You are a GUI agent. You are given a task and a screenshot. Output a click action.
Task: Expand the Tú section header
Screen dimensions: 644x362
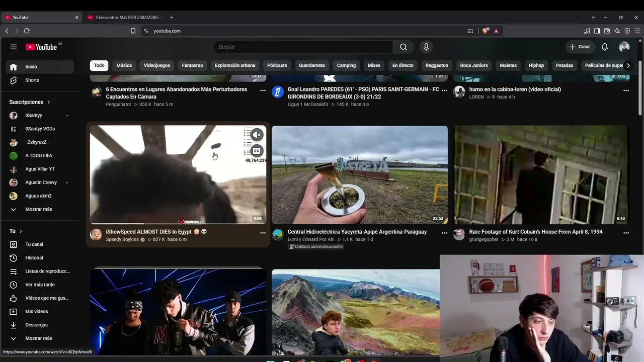click(16, 231)
